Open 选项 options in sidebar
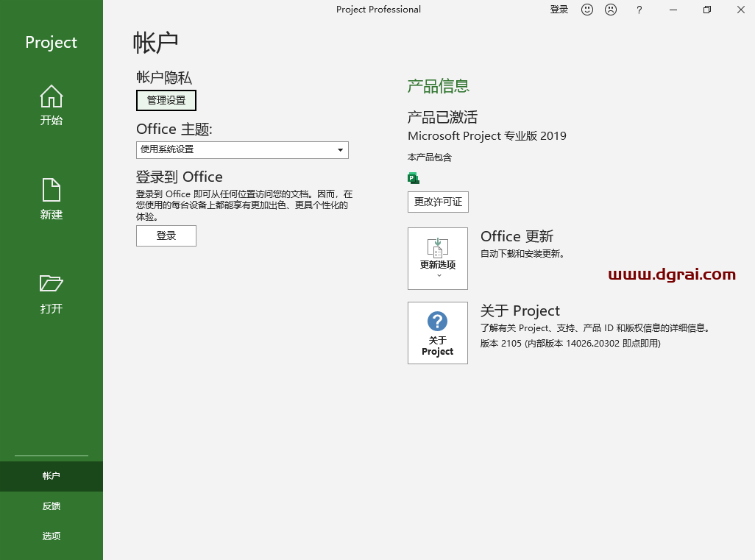 tap(52, 536)
